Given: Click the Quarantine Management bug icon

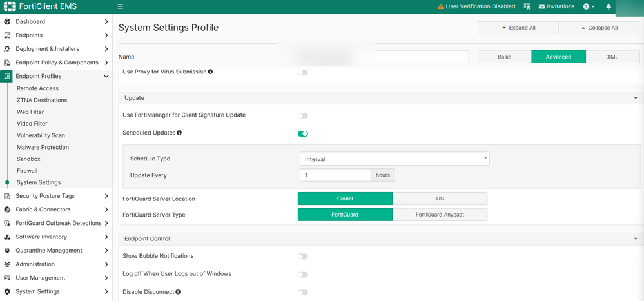Looking at the screenshot, I should [x=8, y=251].
